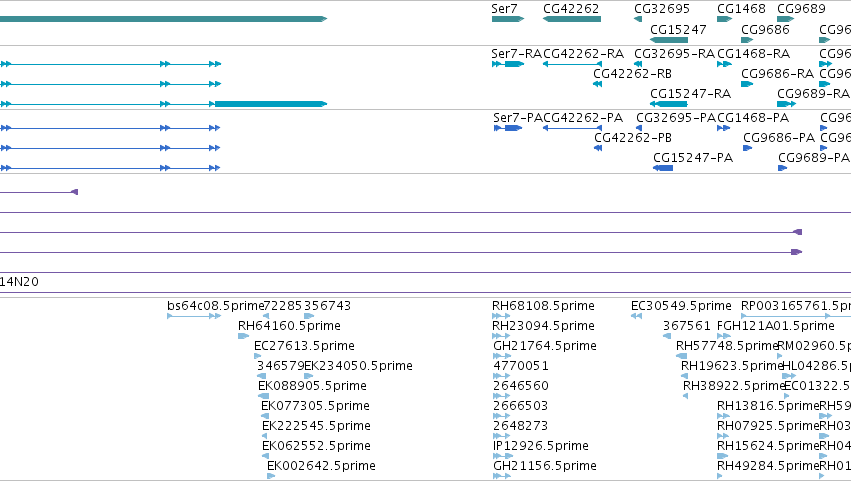Click the CG9686-RA transcript label
851x481 pixels.
click(777, 74)
